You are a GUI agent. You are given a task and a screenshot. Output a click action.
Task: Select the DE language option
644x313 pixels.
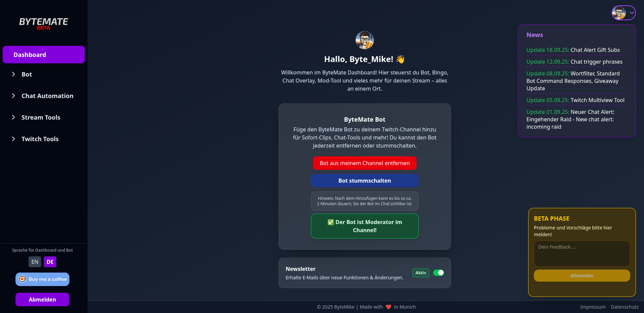point(50,262)
